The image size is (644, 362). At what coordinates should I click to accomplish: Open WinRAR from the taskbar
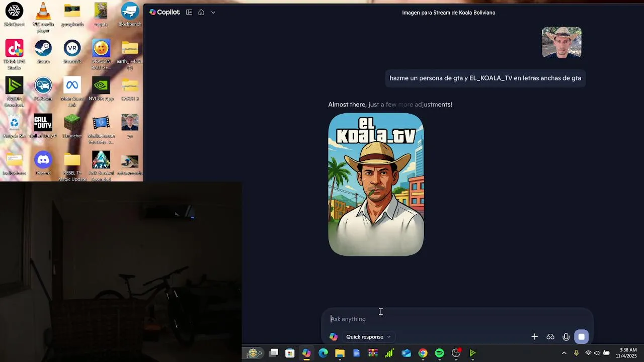point(373,353)
